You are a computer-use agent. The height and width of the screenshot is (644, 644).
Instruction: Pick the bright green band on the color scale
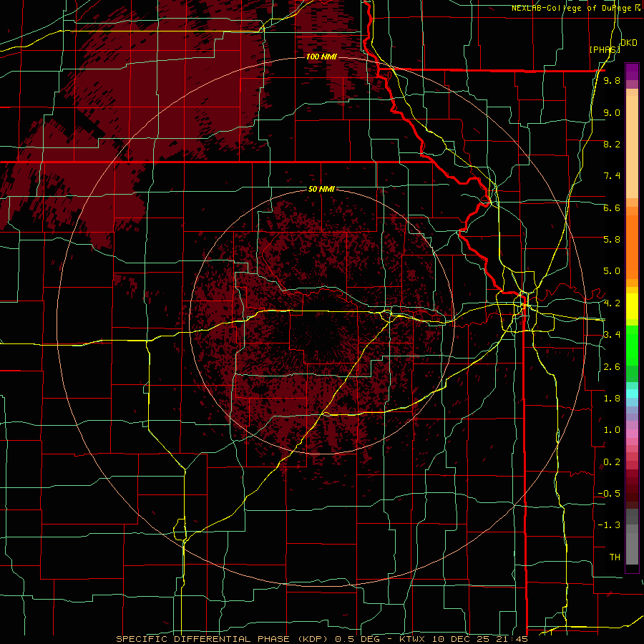pyautogui.click(x=632, y=346)
